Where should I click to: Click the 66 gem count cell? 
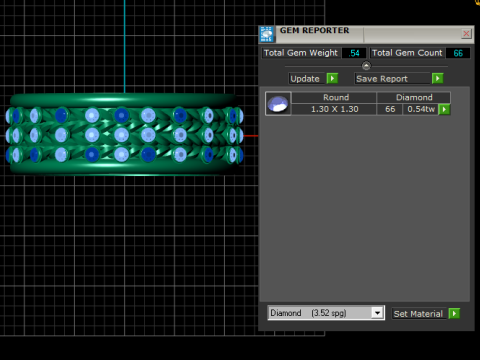390,109
